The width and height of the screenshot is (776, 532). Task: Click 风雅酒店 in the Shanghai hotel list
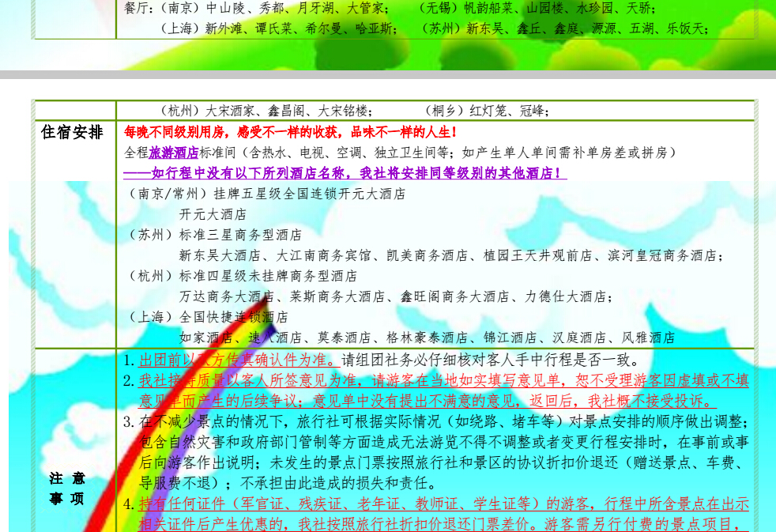(648, 338)
